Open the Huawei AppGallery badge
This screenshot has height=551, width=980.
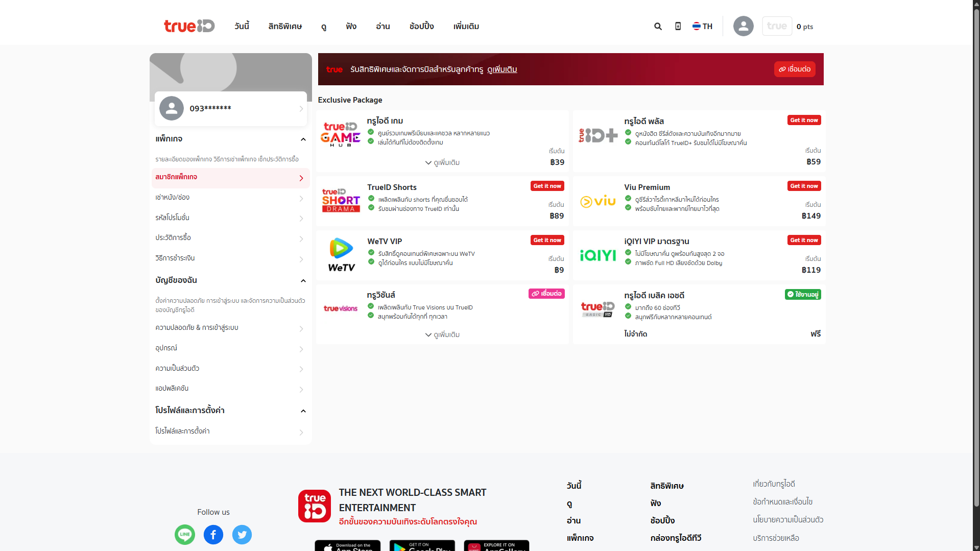[x=497, y=545]
